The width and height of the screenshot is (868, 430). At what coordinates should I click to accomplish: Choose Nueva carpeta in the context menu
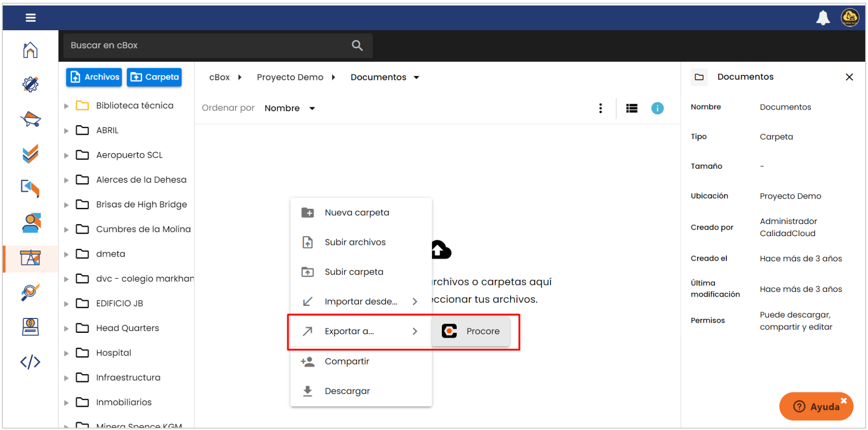(356, 212)
